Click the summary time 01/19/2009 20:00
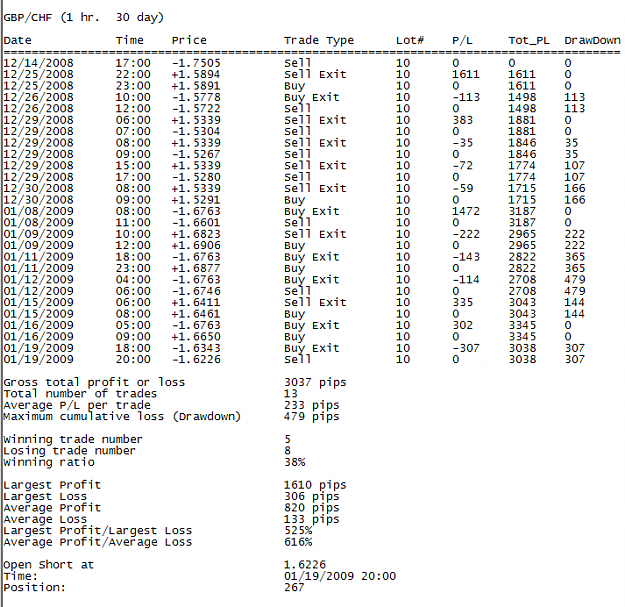The height and width of the screenshot is (607, 625). pyautogui.click(x=340, y=577)
